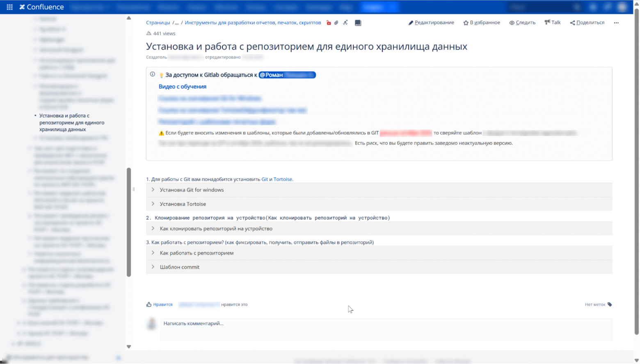Open the Видео с обучения link
The height and width of the screenshot is (364, 640).
(182, 86)
